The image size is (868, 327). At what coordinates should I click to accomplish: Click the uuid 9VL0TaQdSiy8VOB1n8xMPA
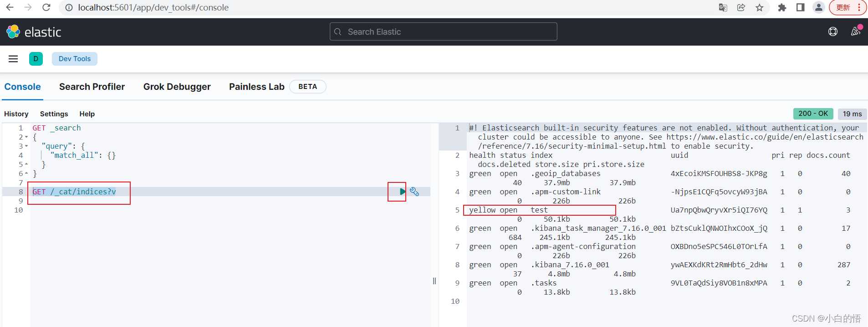click(x=719, y=283)
